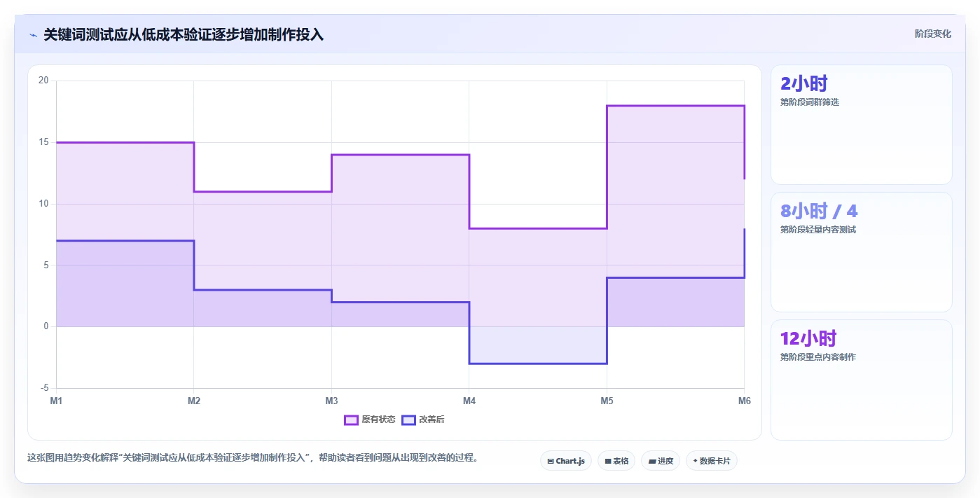
Task: Click the M6 x-axis label
Action: [744, 401]
